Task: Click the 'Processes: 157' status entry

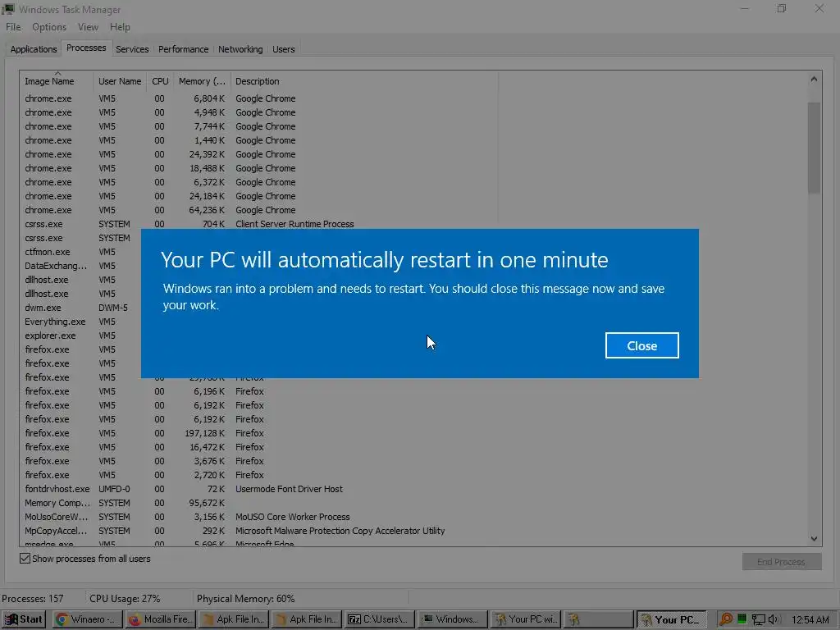Action: (x=33, y=598)
